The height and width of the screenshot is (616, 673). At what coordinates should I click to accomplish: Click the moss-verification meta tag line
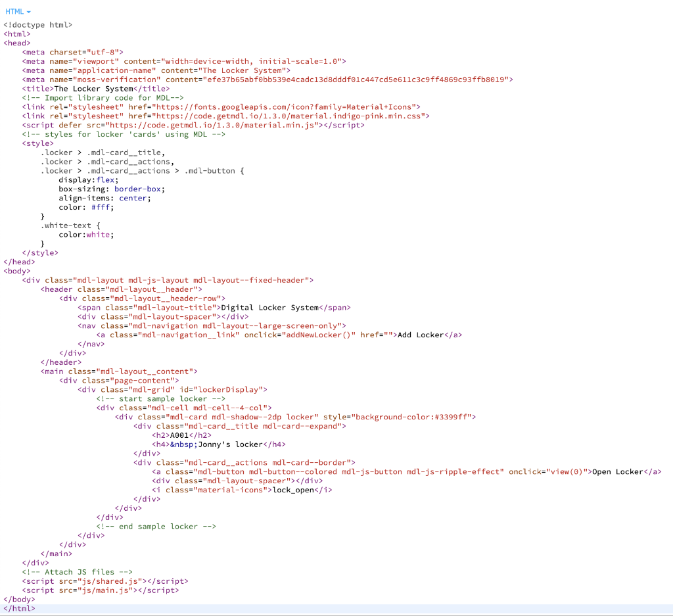(x=267, y=80)
